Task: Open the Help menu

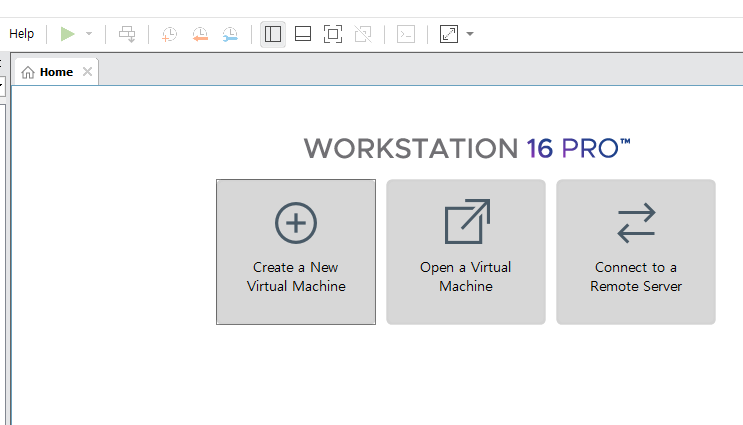Action: click(21, 34)
